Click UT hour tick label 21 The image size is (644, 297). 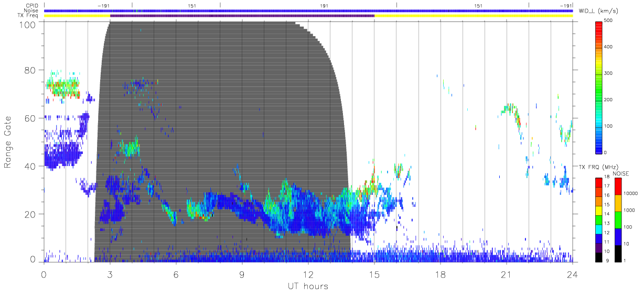pyautogui.click(x=507, y=274)
